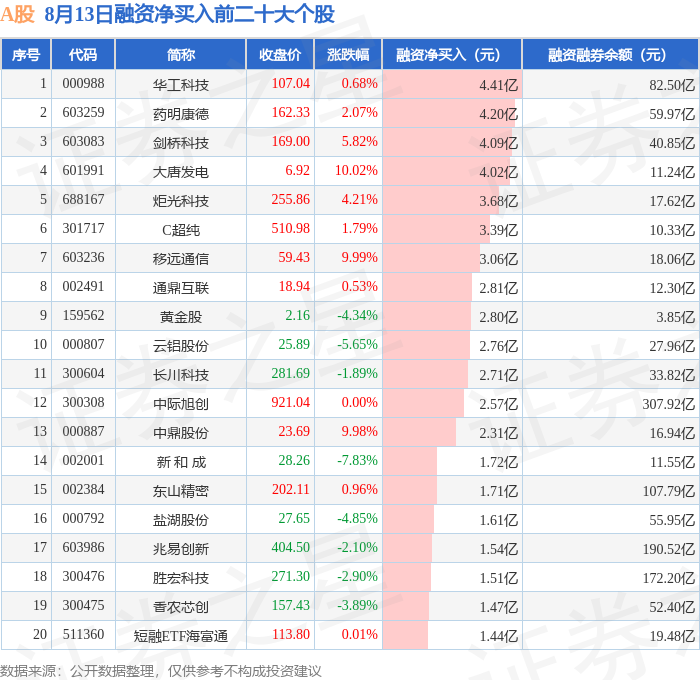Click stock name 黄金股

(x=181, y=317)
